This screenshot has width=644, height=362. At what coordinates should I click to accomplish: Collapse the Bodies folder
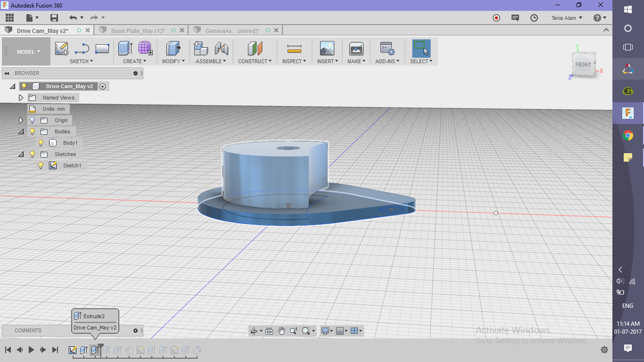[x=21, y=132]
